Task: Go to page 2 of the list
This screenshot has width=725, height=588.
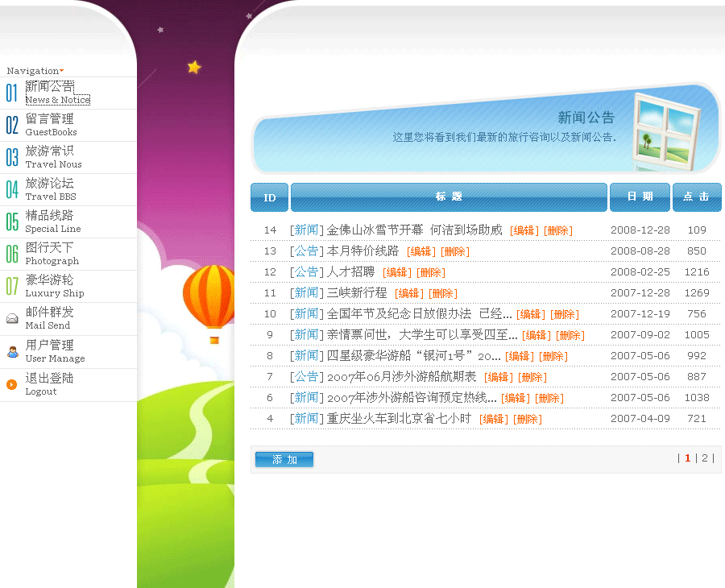Action: click(x=705, y=458)
